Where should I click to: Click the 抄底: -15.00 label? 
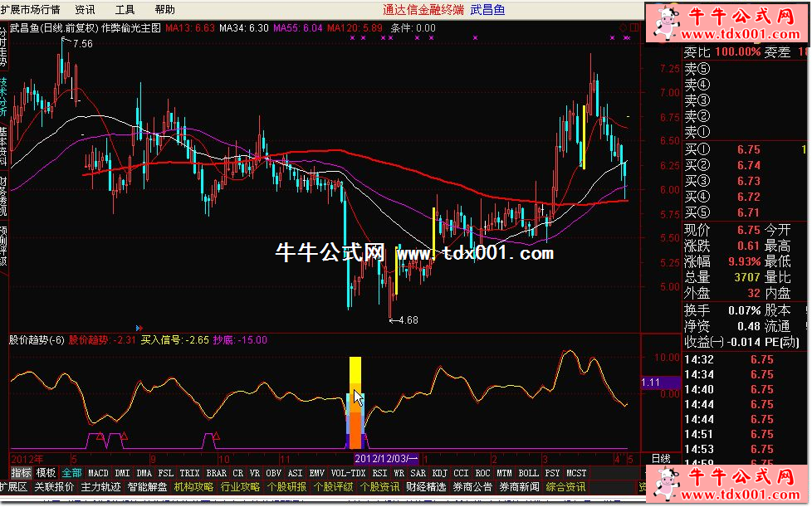[240, 340]
